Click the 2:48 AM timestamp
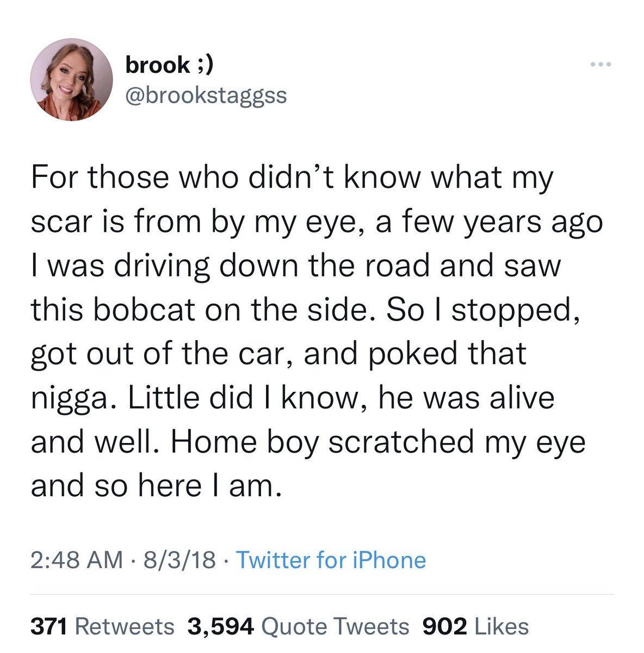Viewport: 644px width, 653px height. (x=77, y=560)
